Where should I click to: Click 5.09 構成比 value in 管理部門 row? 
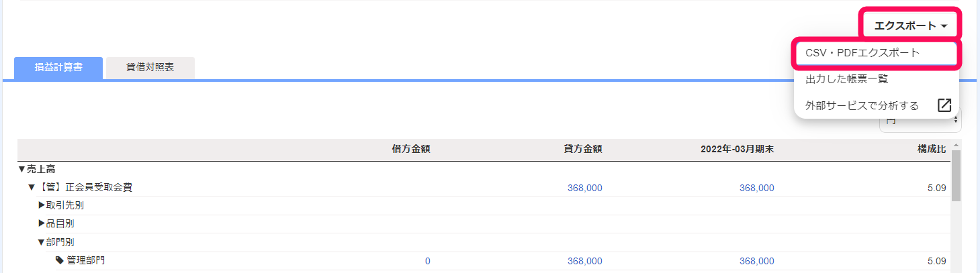pos(936,261)
